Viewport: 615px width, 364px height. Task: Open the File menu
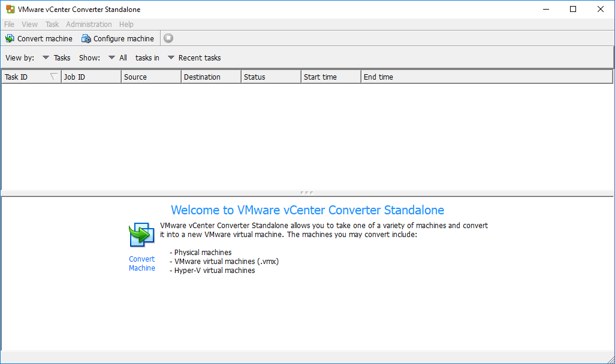pos(9,25)
